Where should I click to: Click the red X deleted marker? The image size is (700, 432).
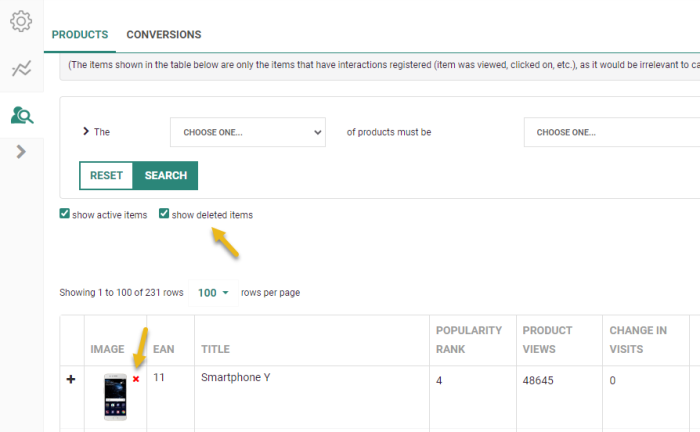click(136, 379)
